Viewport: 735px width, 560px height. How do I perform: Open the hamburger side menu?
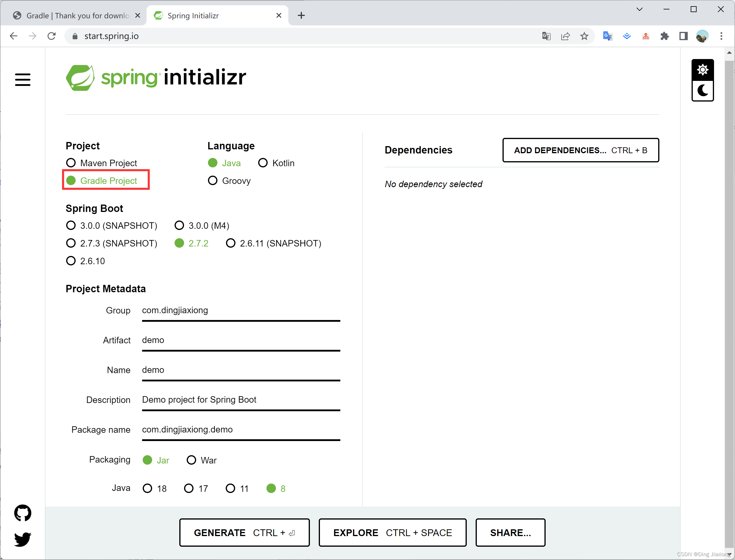pos(23,80)
